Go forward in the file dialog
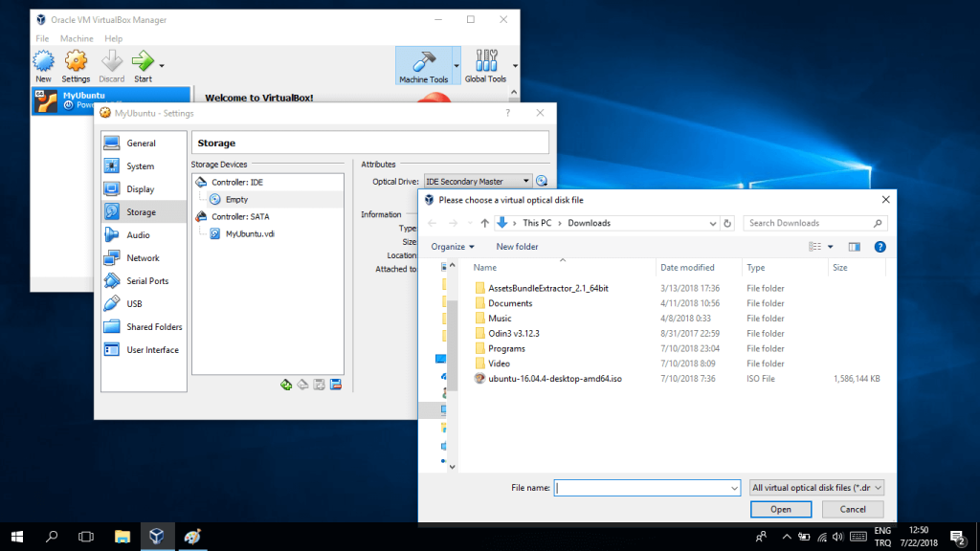This screenshot has width=980, height=551. [453, 223]
